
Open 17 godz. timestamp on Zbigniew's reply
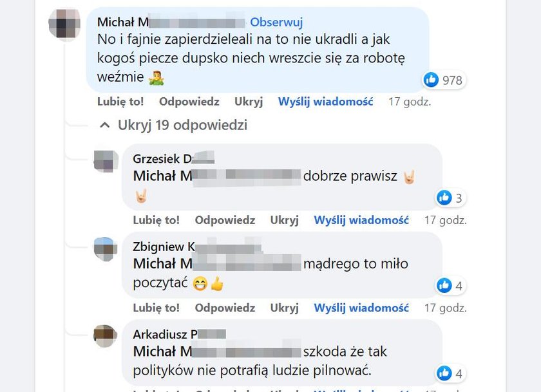point(446,308)
